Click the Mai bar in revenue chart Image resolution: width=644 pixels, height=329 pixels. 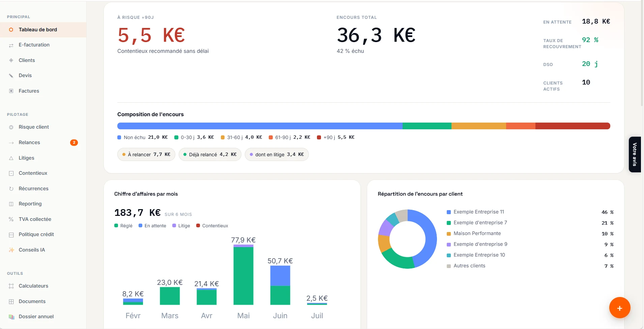click(243, 275)
